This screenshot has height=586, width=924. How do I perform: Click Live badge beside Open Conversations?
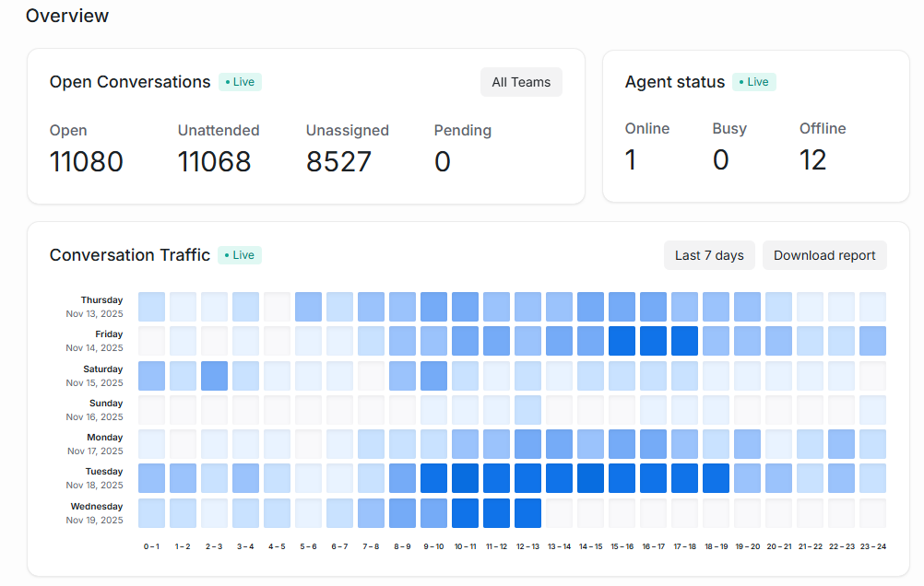240,82
